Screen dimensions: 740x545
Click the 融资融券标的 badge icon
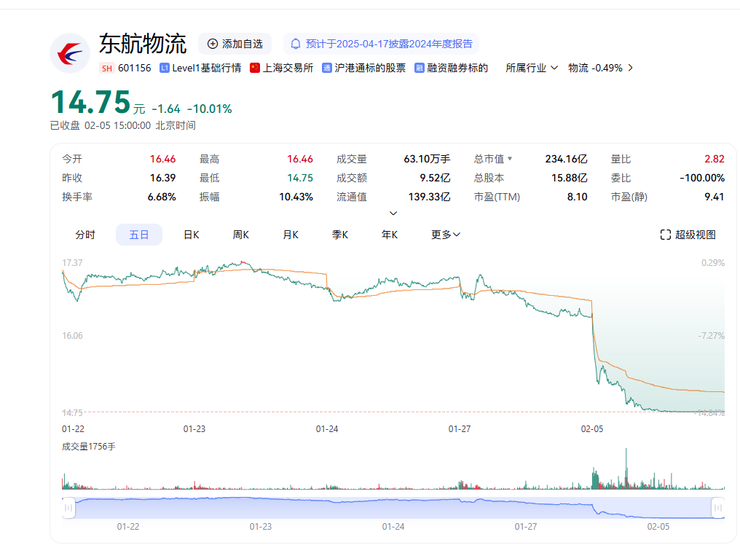419,68
